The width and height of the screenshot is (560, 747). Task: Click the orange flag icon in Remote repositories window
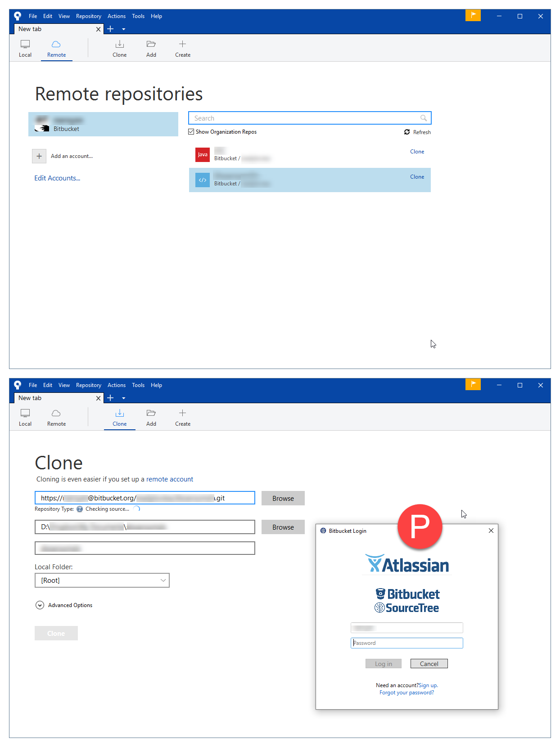click(473, 15)
